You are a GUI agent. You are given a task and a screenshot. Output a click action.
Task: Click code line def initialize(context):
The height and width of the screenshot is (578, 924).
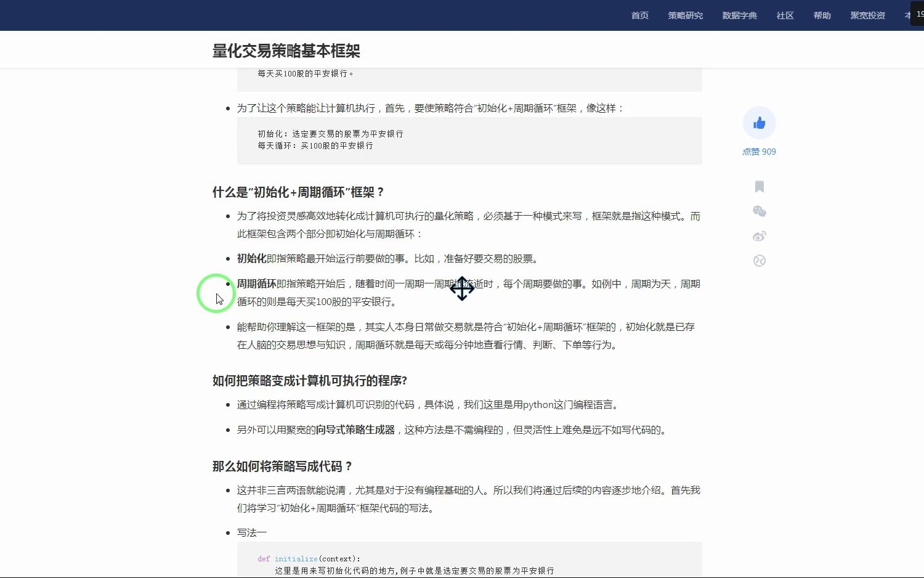tap(309, 559)
